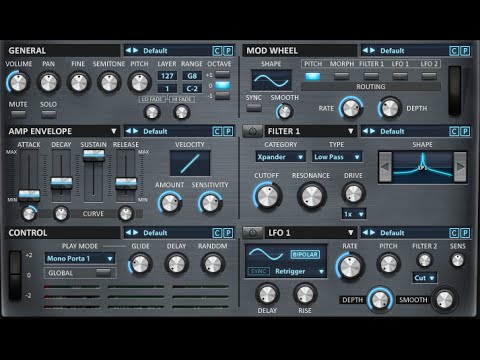
Task: Toggle the Solo button in General
Action: [x=49, y=114]
